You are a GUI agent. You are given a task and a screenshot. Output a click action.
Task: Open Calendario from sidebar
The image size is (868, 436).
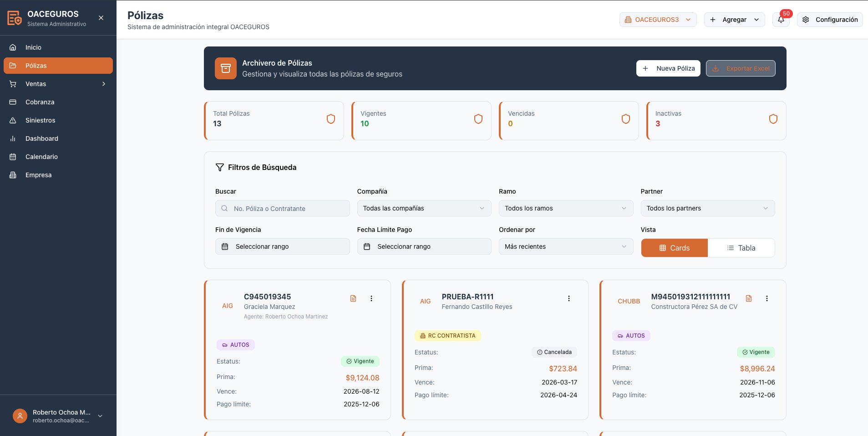click(x=58, y=157)
